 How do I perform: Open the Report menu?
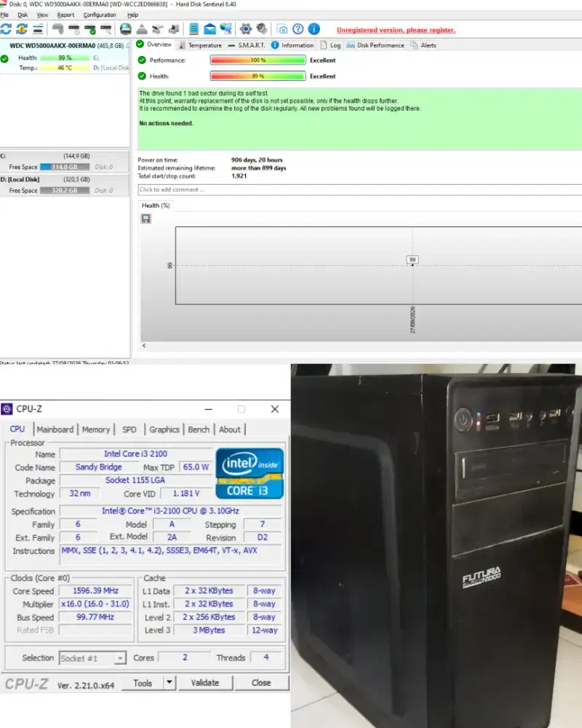click(x=65, y=15)
